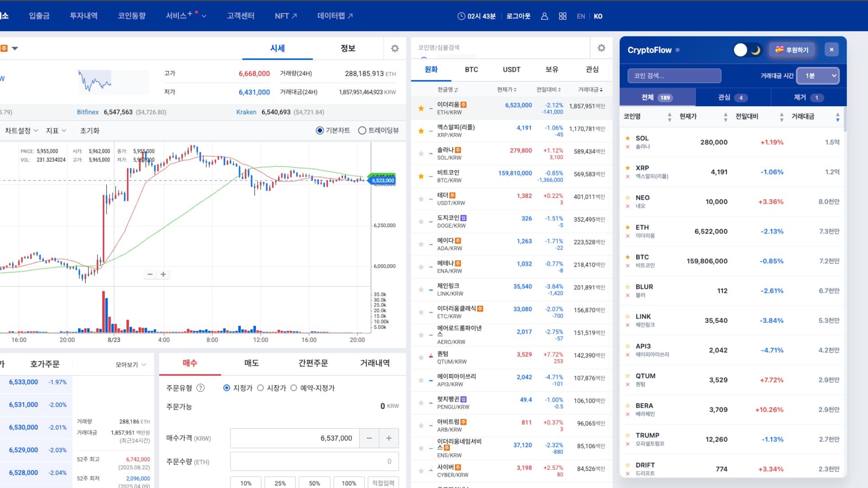Remove SOL from CryptoFlow using its X icon
This screenshot has height=488, width=868.
tap(627, 146)
